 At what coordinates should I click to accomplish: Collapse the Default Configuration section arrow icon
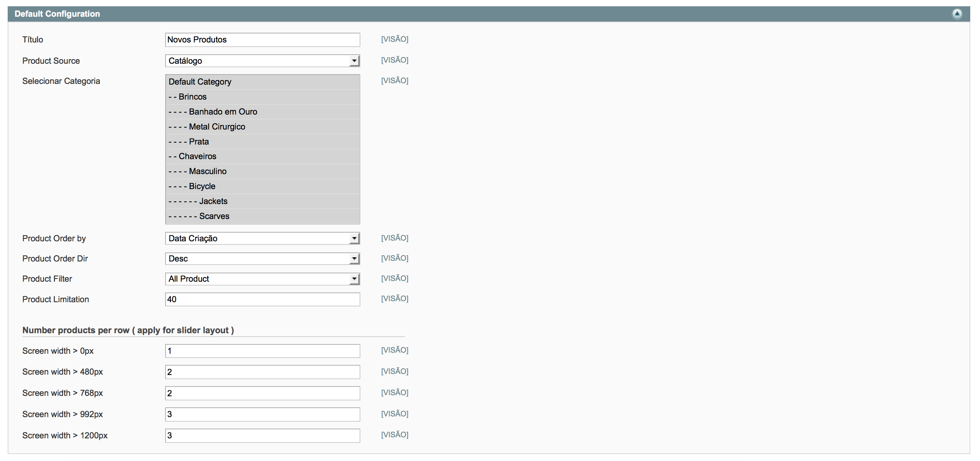tap(957, 14)
